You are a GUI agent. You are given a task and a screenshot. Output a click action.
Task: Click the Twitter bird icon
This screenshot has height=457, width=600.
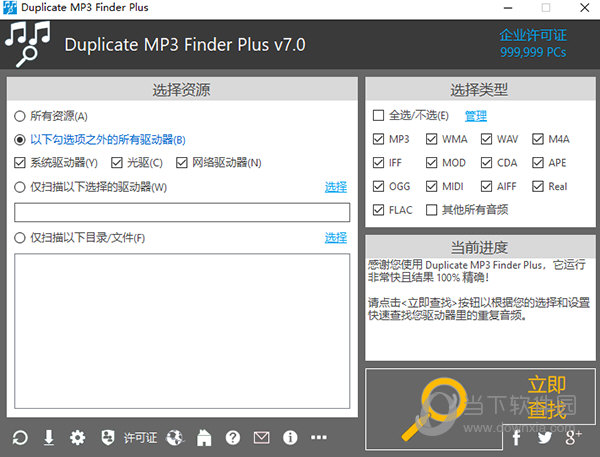pos(544,437)
